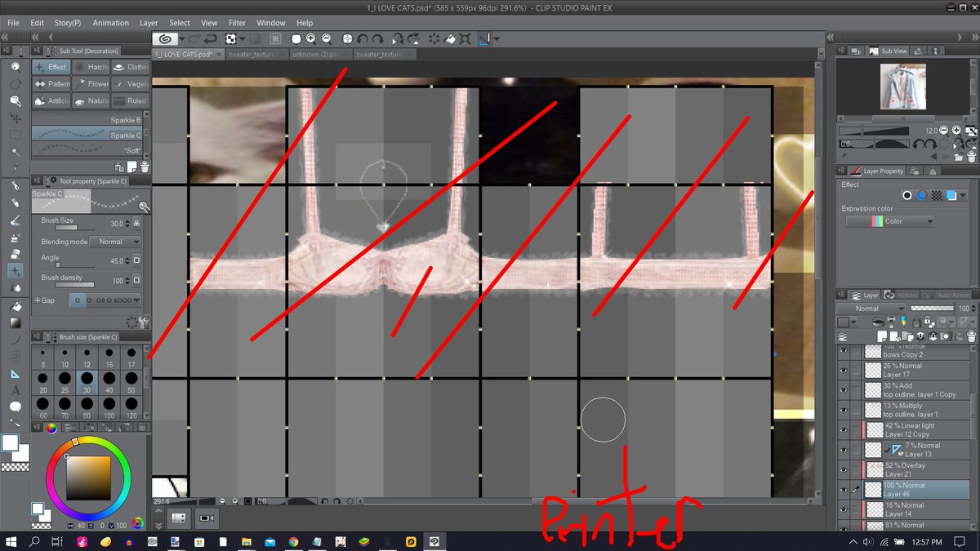This screenshot has height=551, width=980.
Task: Select brush size 12 preset
Action: [x=87, y=357]
